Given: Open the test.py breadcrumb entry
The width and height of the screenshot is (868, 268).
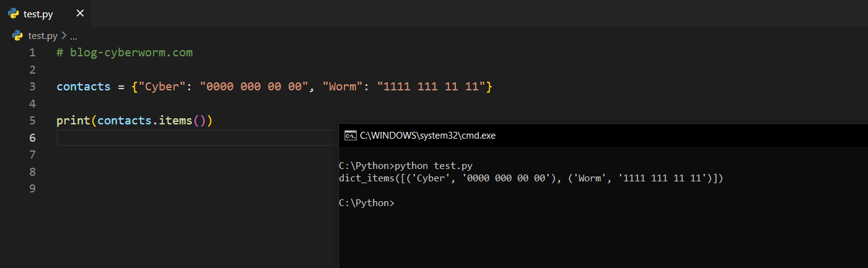Looking at the screenshot, I should point(43,36).
